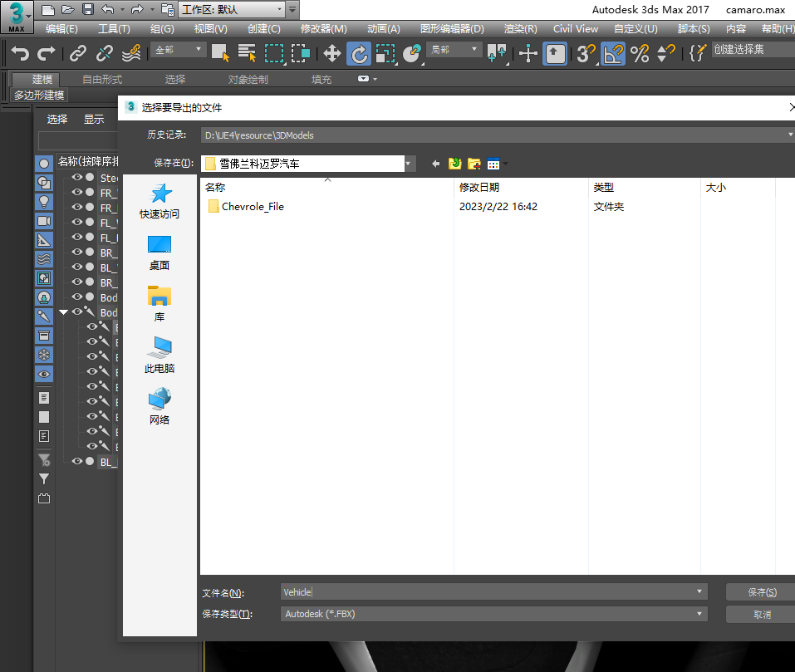
Task: Select the Chevrole_File folder
Action: (x=246, y=206)
